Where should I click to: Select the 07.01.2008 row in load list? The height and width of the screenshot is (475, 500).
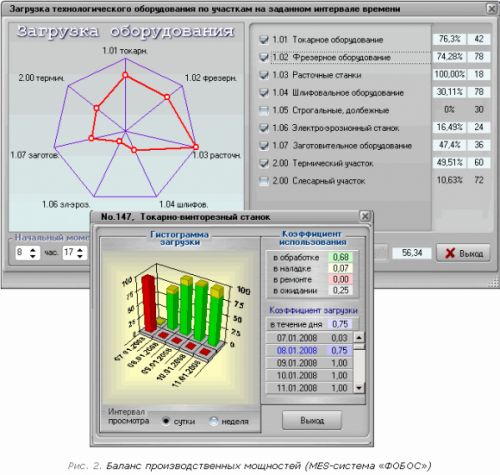pyautogui.click(x=309, y=338)
